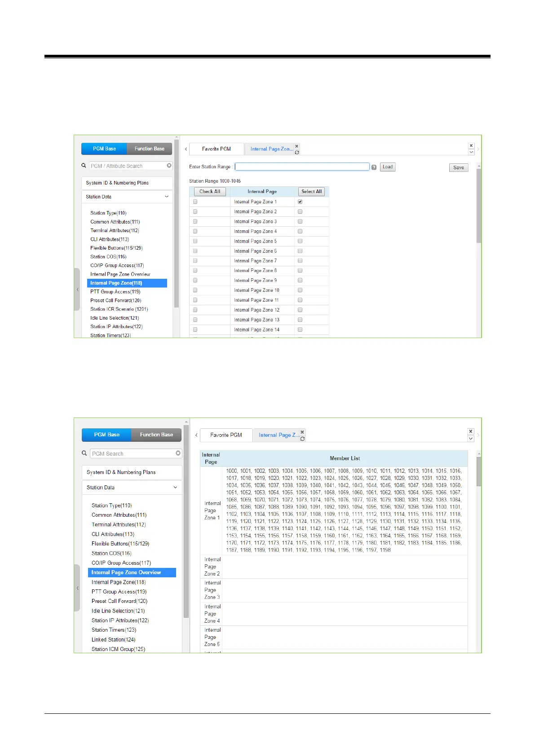Click the Check All button
The image size is (535, 756).
coord(210,192)
